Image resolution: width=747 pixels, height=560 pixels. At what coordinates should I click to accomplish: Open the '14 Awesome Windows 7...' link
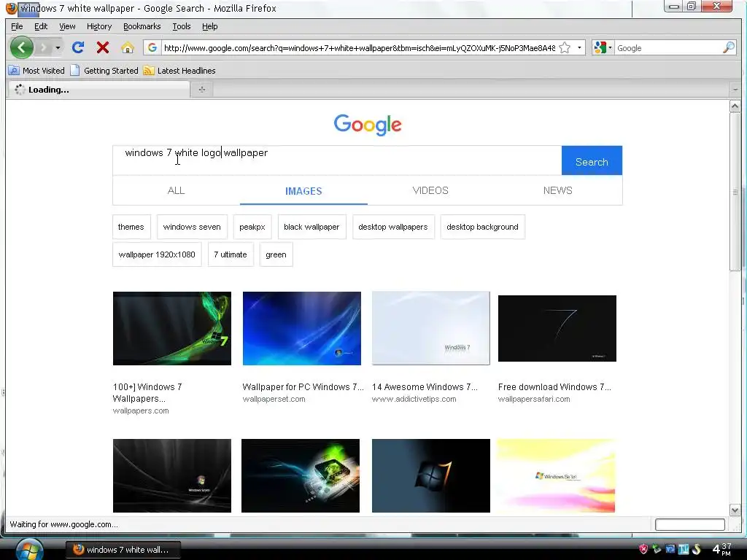[425, 387]
